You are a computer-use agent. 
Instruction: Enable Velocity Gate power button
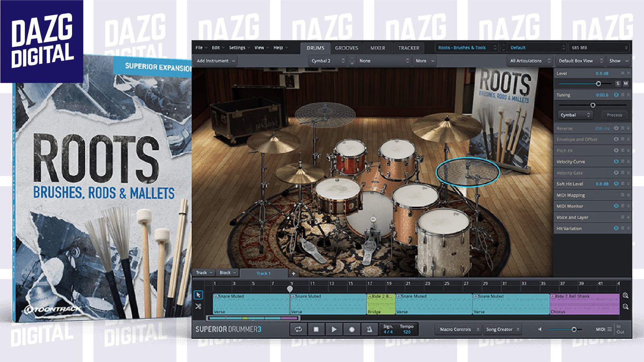pos(616,173)
